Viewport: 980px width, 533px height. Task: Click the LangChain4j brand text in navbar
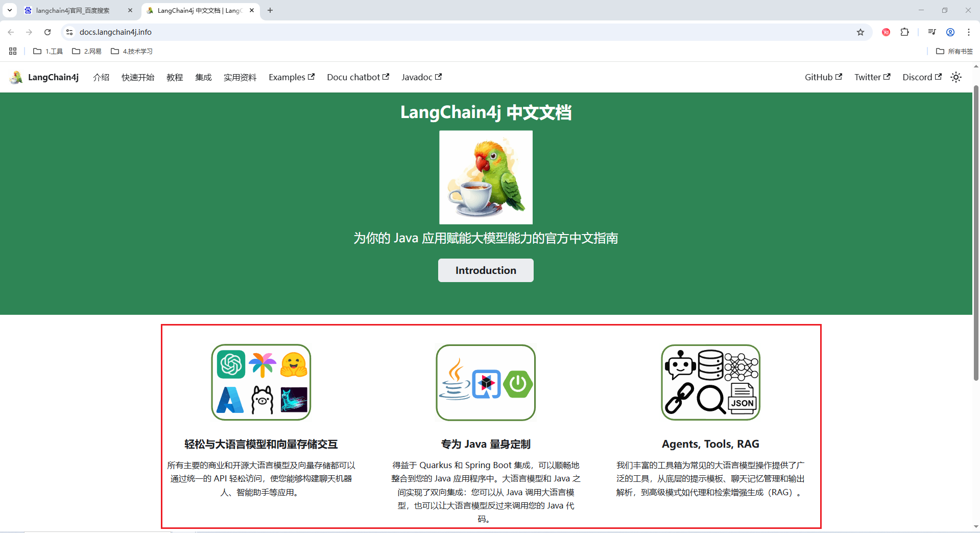click(x=53, y=77)
